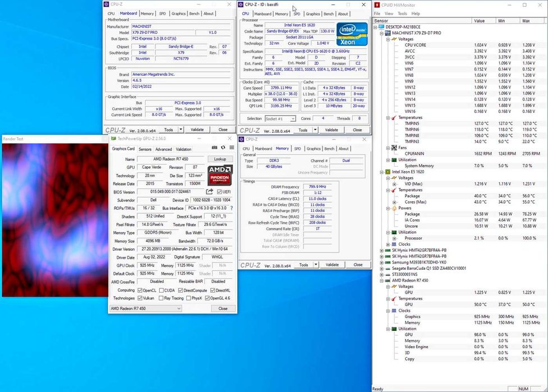This screenshot has height=392, width=548.
Task: Click Clocks icon under AMD Radeon R7 450
Action: (394, 311)
